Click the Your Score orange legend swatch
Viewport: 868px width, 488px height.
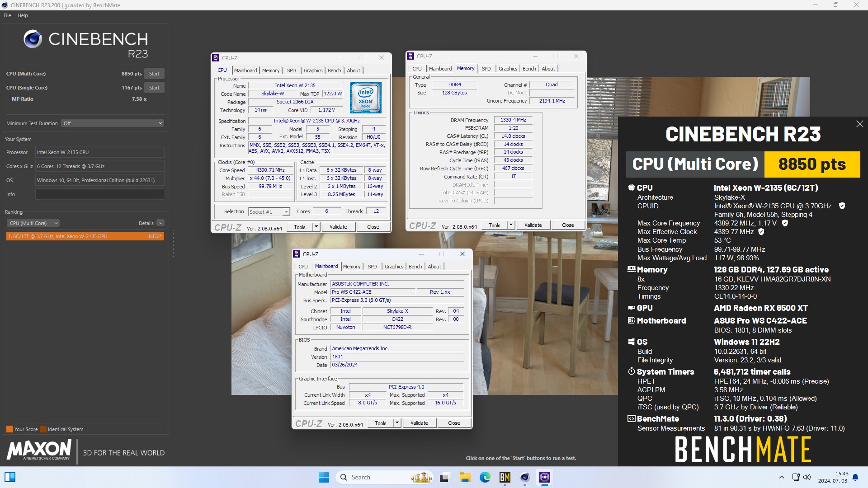coord(9,429)
